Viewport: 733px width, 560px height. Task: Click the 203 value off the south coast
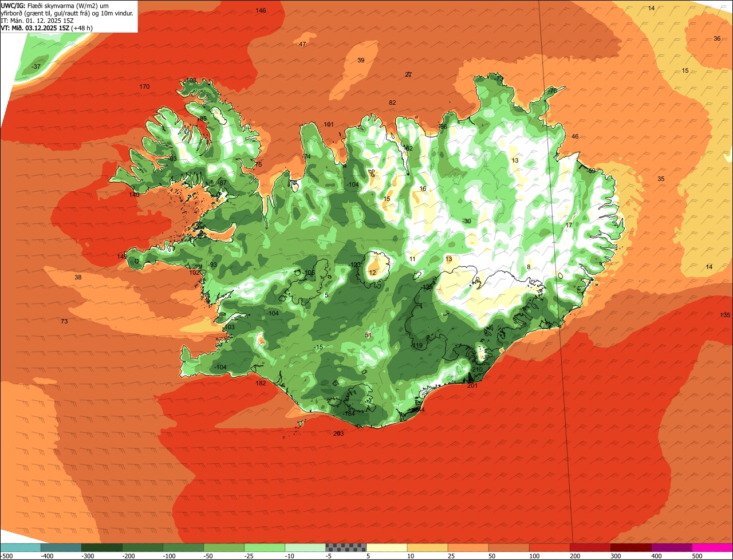point(338,433)
